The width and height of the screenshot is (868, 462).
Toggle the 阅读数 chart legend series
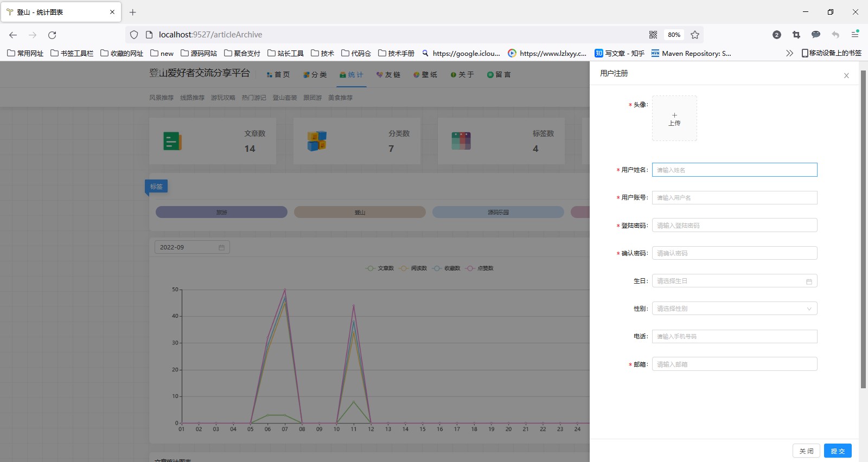click(x=413, y=268)
